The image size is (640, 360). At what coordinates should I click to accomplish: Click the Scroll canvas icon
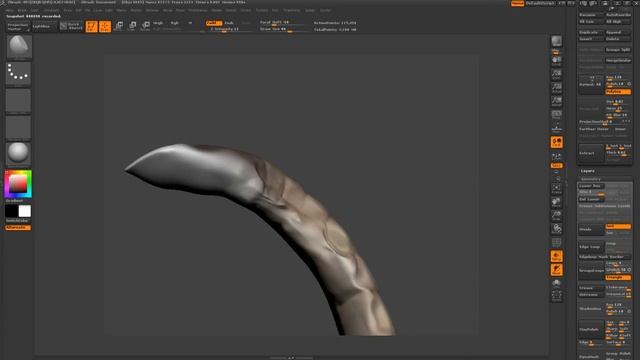click(x=557, y=61)
